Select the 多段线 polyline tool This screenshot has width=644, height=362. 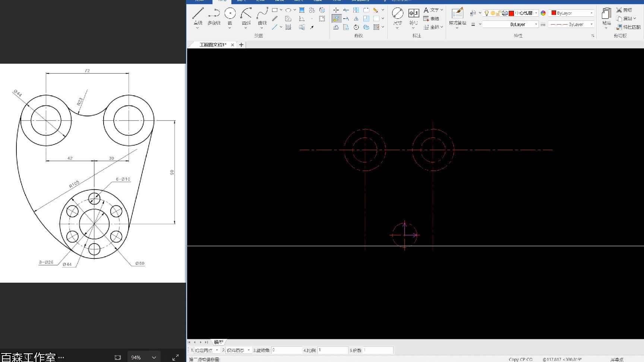click(214, 16)
